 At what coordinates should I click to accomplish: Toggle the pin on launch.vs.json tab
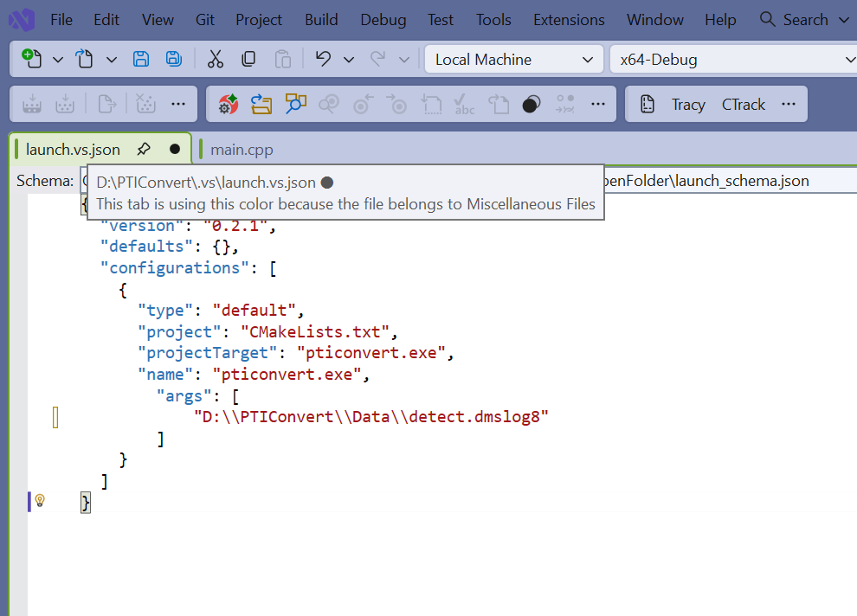[x=144, y=149]
